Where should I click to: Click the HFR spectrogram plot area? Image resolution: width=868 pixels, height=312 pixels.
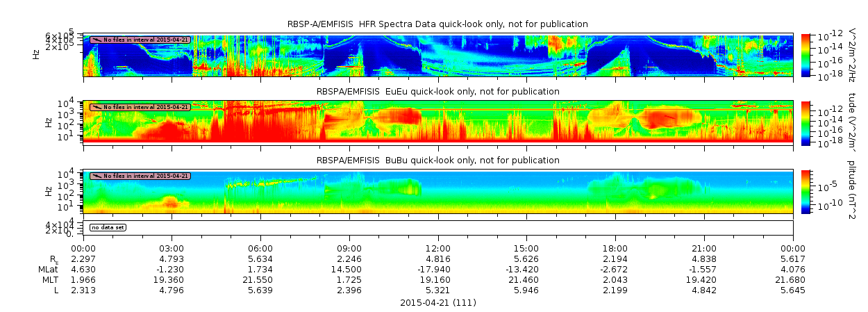438,54
